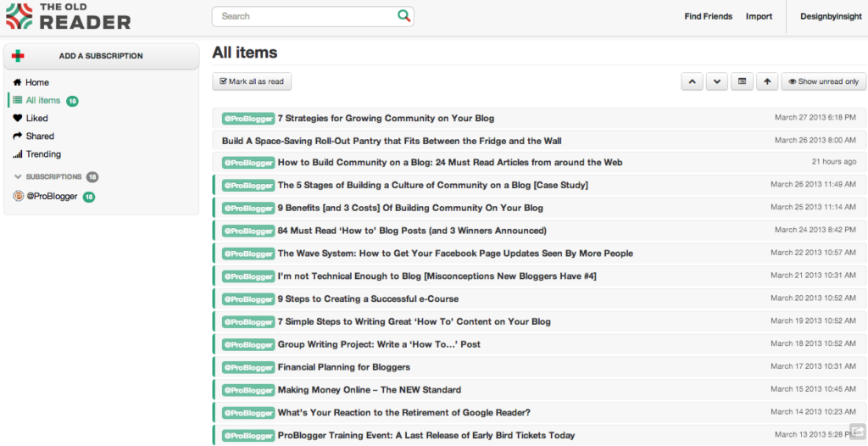
Task: Open '84 Must Read How to' post
Action: [412, 231]
